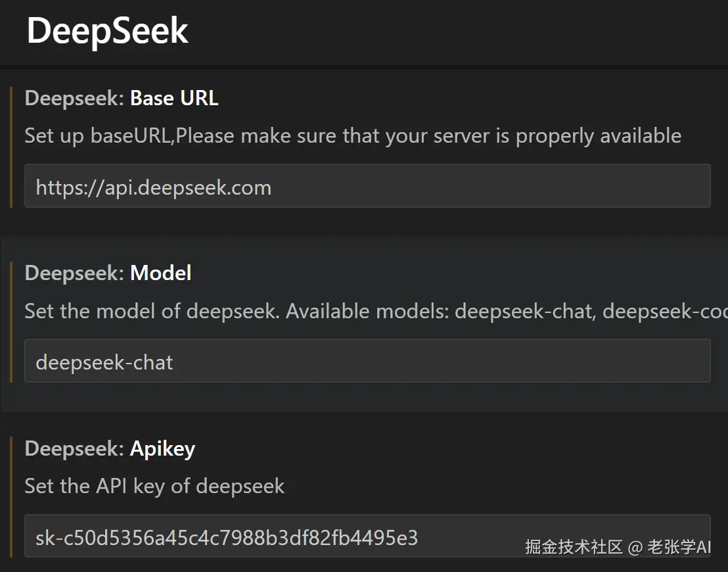Focus the Apikey input field
728x572 pixels.
263,537
